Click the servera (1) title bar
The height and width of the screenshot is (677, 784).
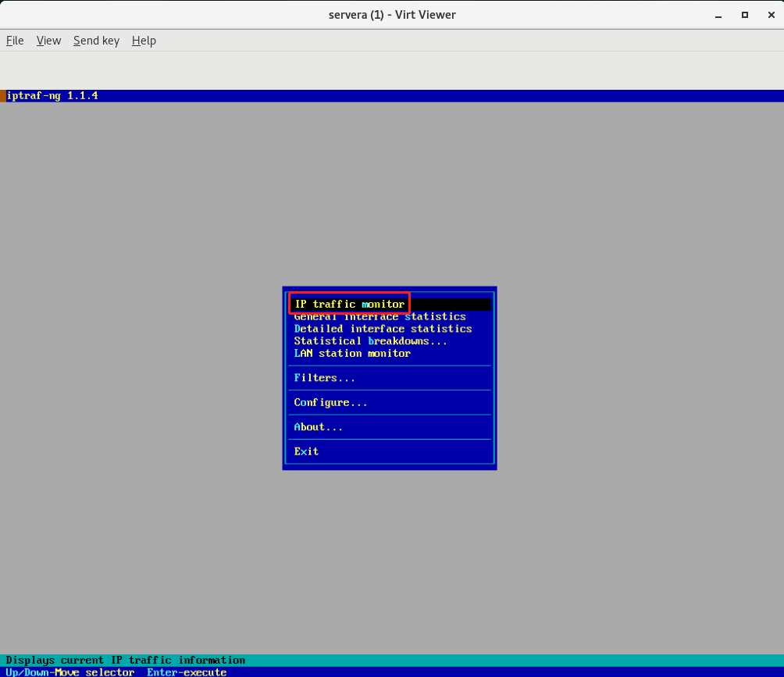point(391,15)
